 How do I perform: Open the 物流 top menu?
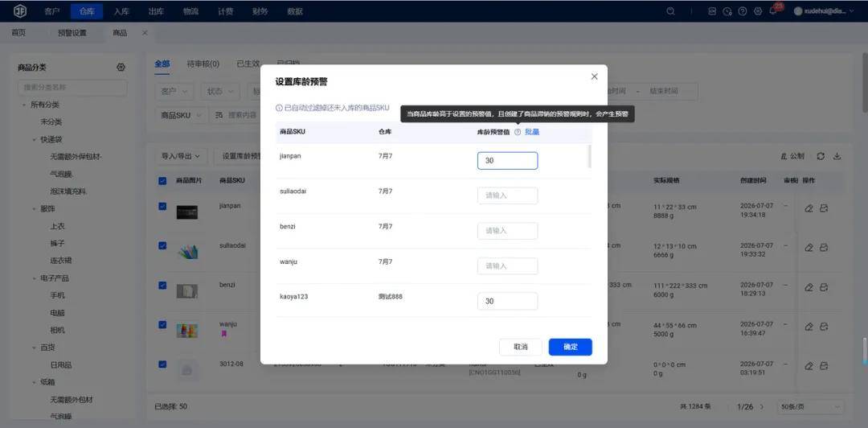click(190, 11)
